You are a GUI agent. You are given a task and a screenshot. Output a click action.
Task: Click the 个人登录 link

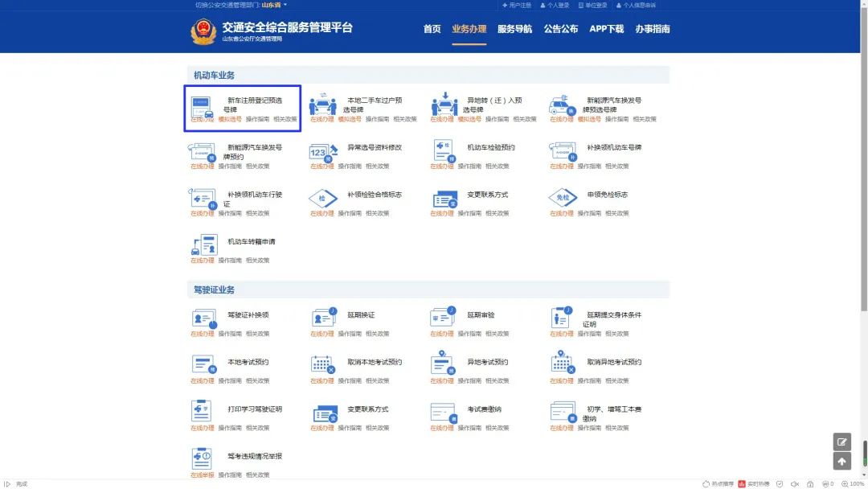555,5
